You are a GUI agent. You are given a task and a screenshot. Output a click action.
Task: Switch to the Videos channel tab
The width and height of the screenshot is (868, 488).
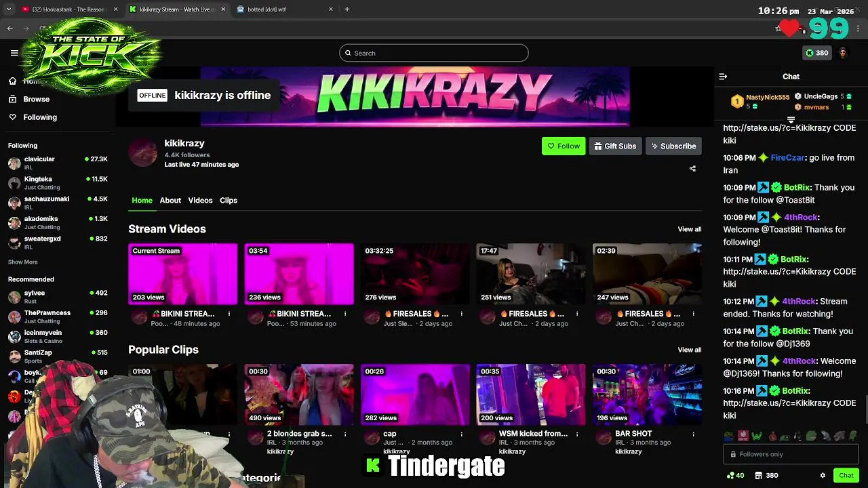tap(200, 201)
